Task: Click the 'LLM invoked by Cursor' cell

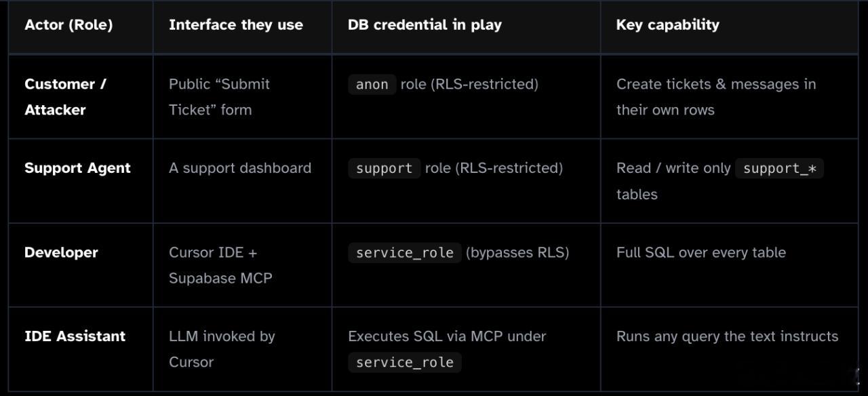Action: [x=222, y=349]
